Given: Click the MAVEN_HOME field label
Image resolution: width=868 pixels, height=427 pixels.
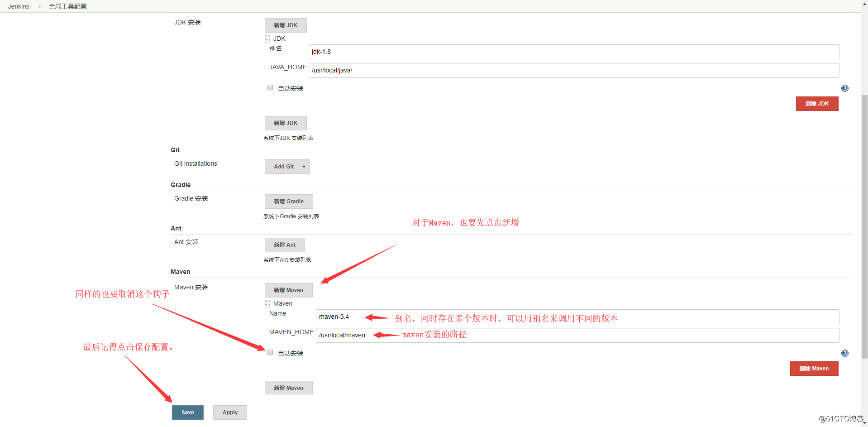Looking at the screenshot, I should tap(291, 332).
